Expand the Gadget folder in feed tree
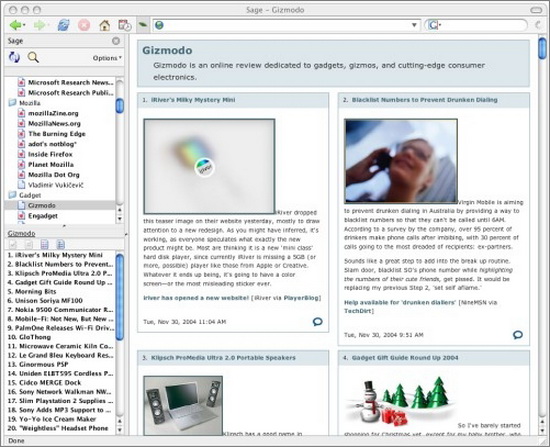The image size is (550, 447). (13, 195)
